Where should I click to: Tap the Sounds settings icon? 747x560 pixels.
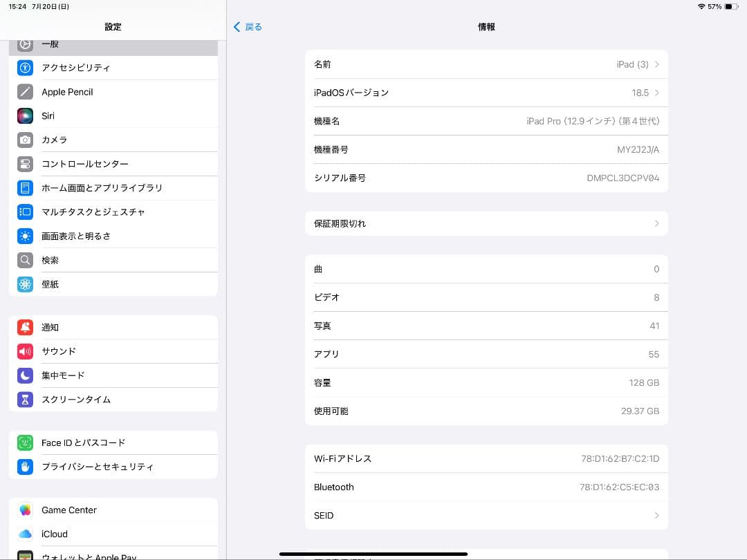25,351
